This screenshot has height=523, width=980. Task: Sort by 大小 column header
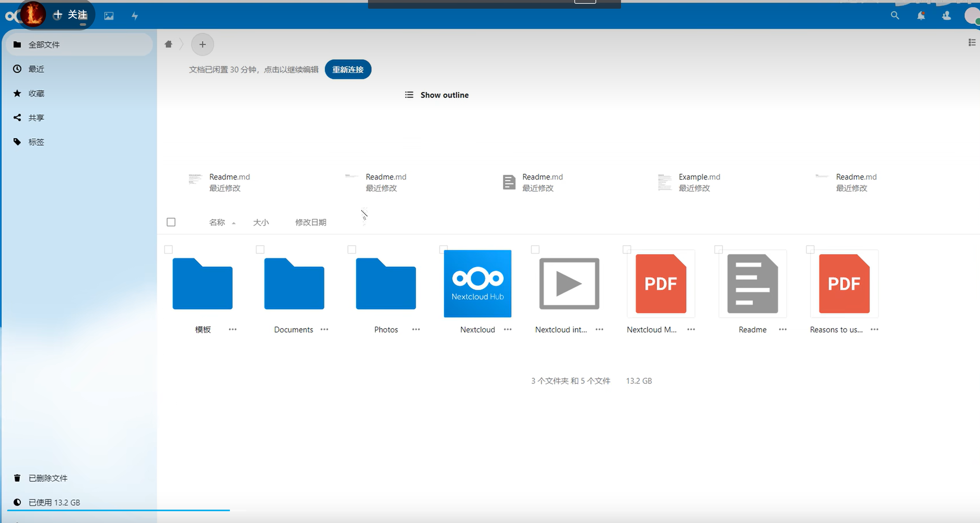pos(261,222)
